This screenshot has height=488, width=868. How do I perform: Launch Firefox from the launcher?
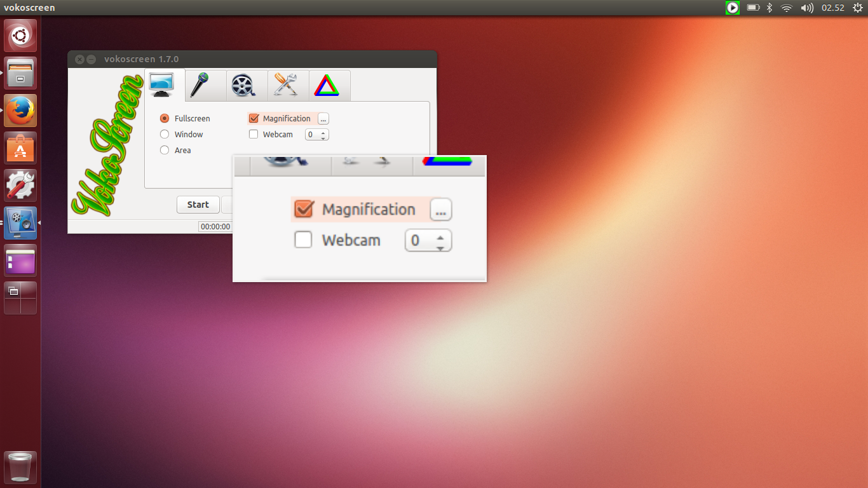point(20,111)
